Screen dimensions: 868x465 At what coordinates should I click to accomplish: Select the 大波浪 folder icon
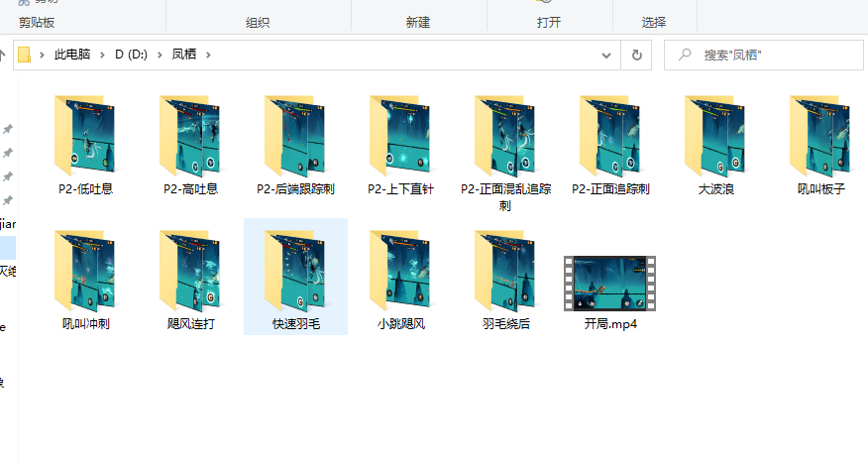tap(715, 136)
